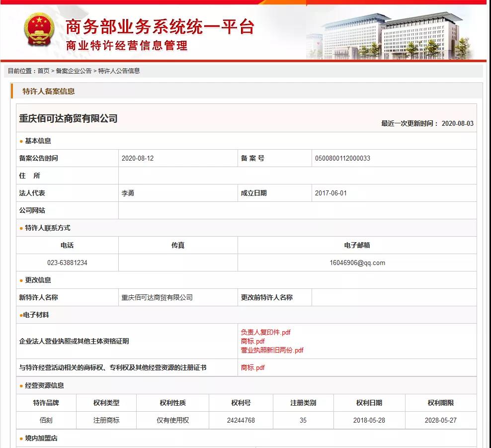Screen dimensions: 491x448
Task: Click the 特许品牌 column header
Action: click(46, 403)
